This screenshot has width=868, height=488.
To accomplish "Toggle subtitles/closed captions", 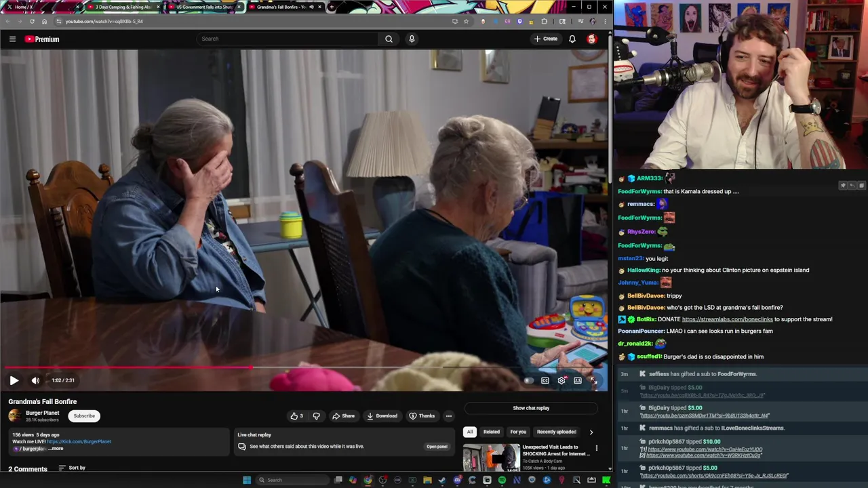I will 545,380.
